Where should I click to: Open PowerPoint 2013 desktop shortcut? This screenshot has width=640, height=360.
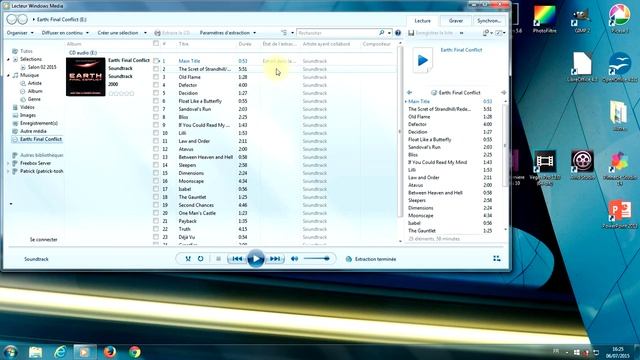[620, 214]
